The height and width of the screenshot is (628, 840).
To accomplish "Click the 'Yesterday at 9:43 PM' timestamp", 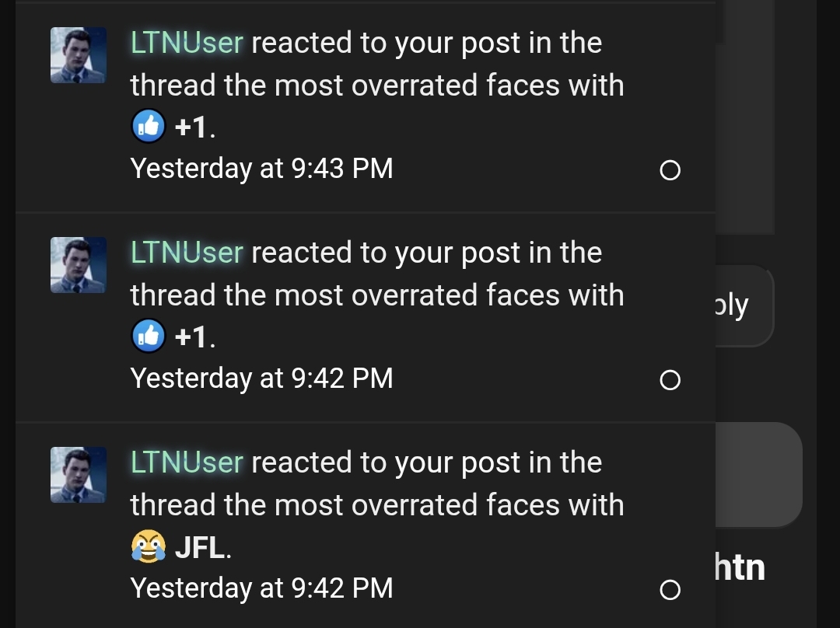I will [262, 168].
